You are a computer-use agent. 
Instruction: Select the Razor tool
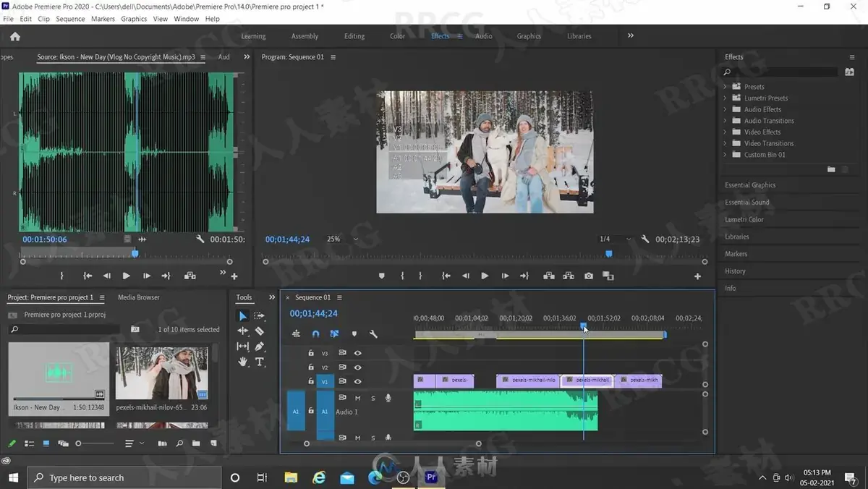click(x=260, y=331)
